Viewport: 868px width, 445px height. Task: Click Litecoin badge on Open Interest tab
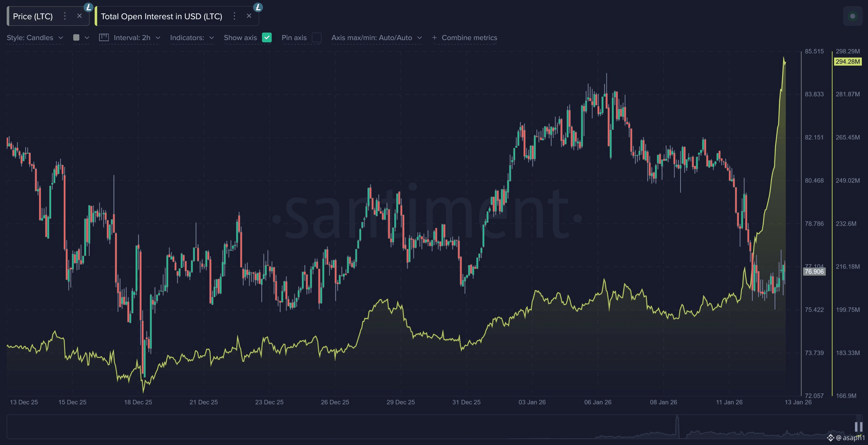tap(258, 7)
